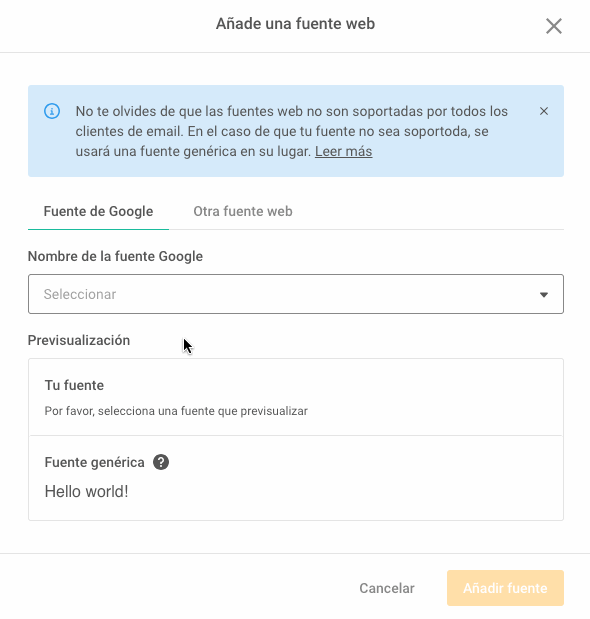Click the banner warning text about email clients
The image size is (590, 619).
(292, 131)
